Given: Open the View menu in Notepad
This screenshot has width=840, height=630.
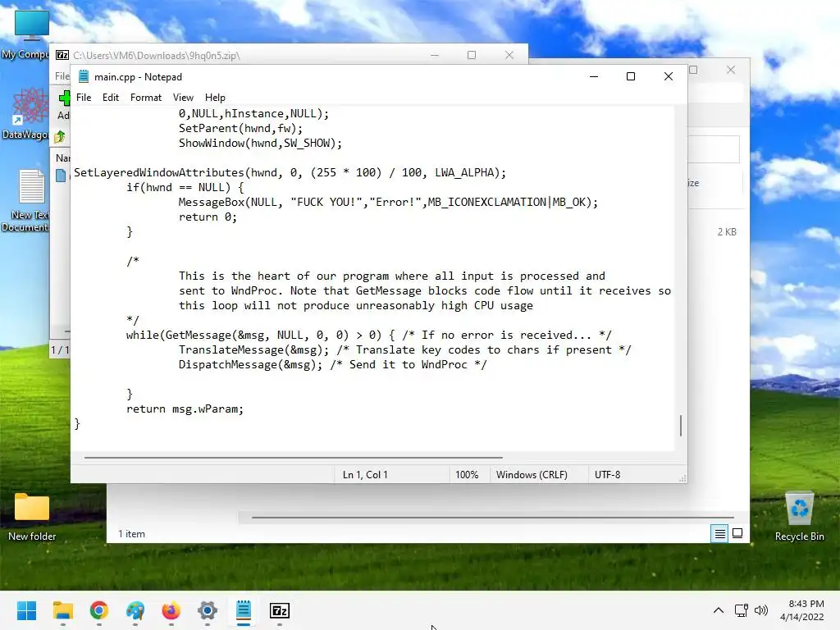Looking at the screenshot, I should coord(183,98).
